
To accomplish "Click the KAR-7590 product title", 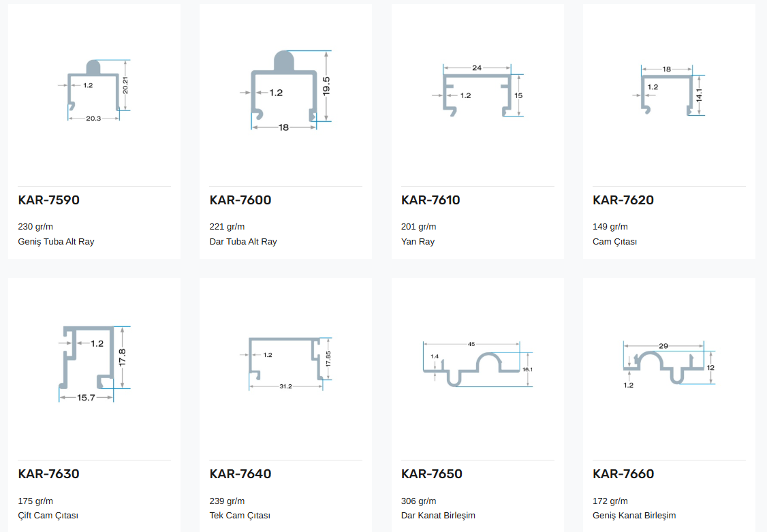I will point(49,200).
